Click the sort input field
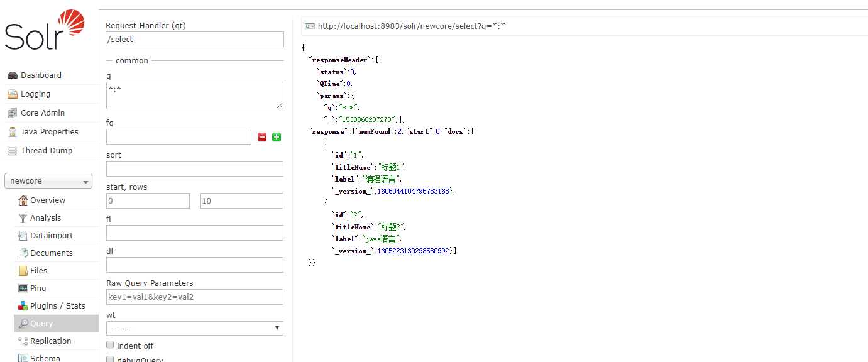 point(195,168)
